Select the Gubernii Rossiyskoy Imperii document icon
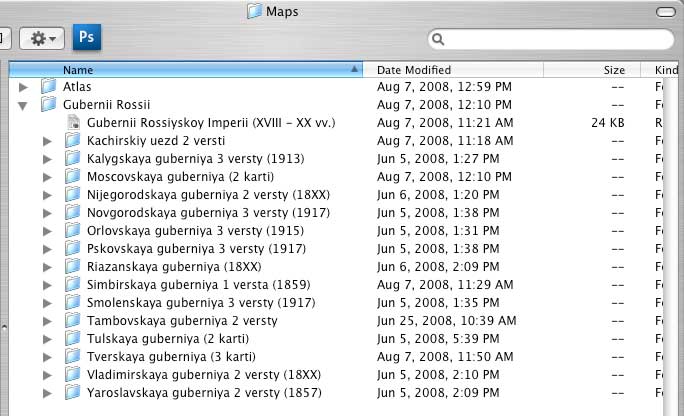 click(x=72, y=123)
